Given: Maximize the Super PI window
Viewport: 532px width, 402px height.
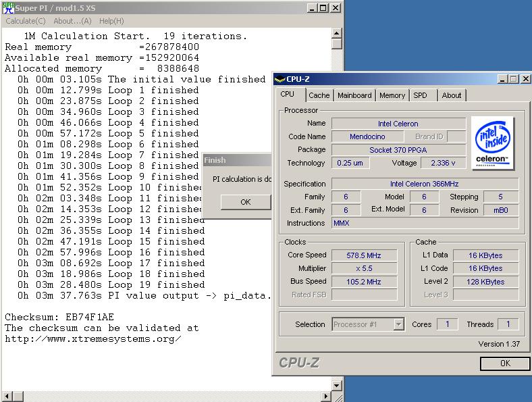Looking at the screenshot, I should point(323,8).
